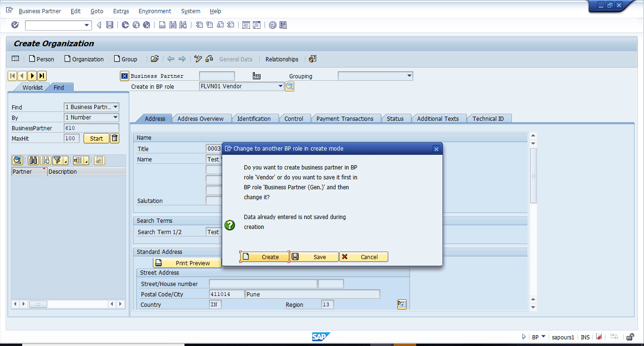Click the Start search button
Screen dimensions: 644x346
pyautogui.click(x=96, y=138)
